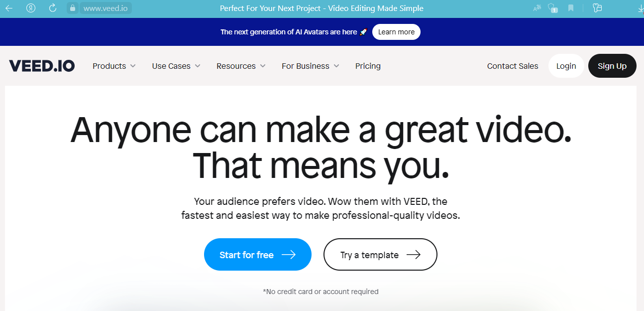Screen dimensions: 644x311
Task: Click the padlock site security icon
Action: click(x=73, y=8)
